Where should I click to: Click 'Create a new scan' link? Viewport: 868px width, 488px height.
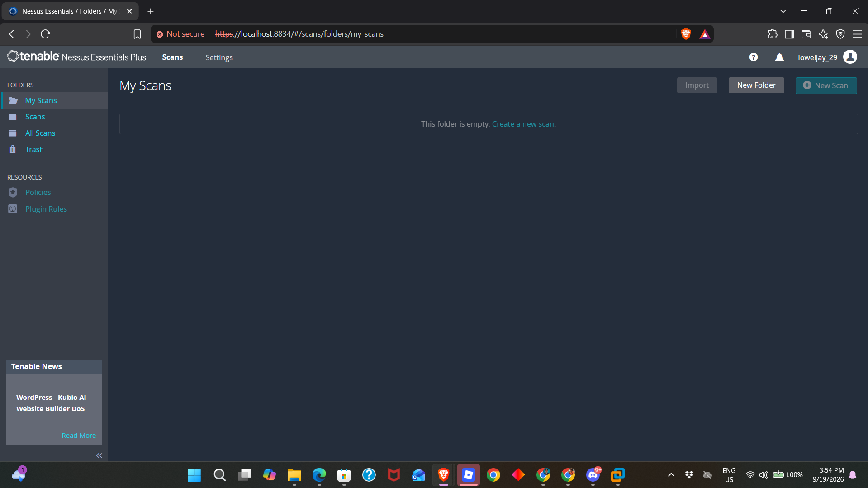pos(523,124)
